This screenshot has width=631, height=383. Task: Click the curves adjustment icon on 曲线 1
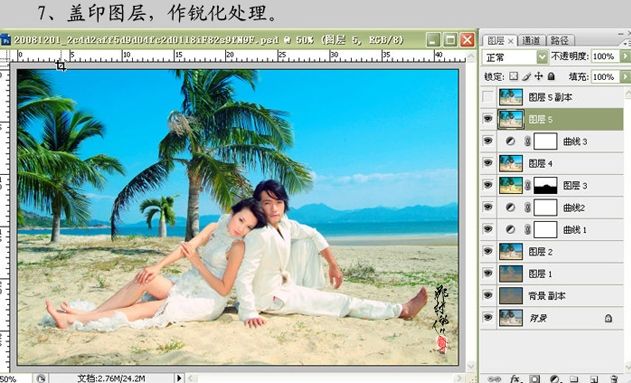[510, 230]
